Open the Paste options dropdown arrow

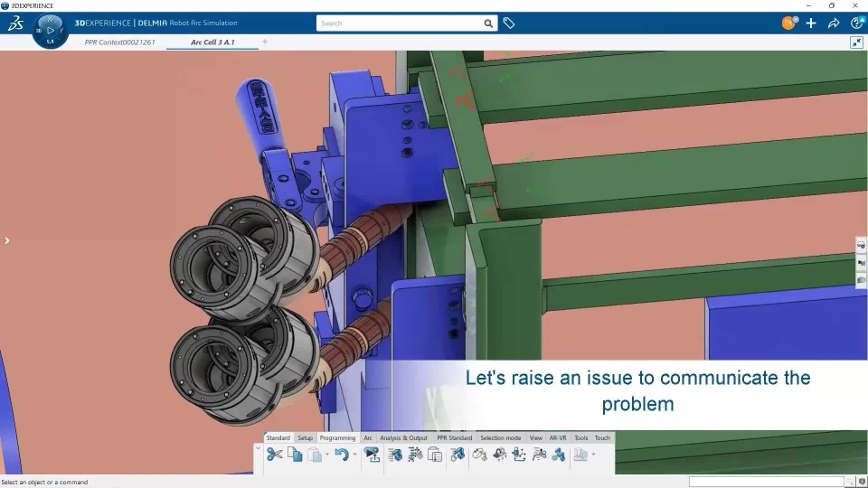tap(327, 455)
